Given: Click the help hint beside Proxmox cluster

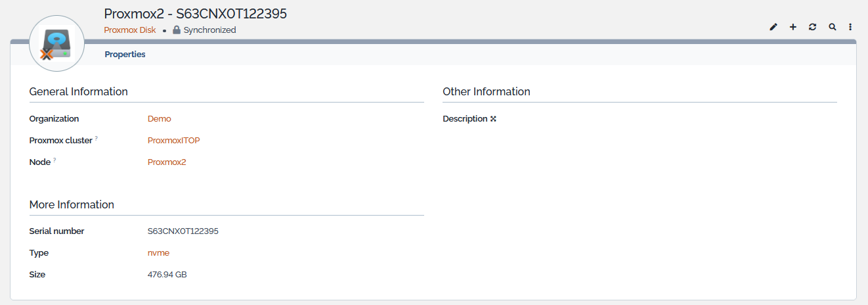Looking at the screenshot, I should 97,138.
